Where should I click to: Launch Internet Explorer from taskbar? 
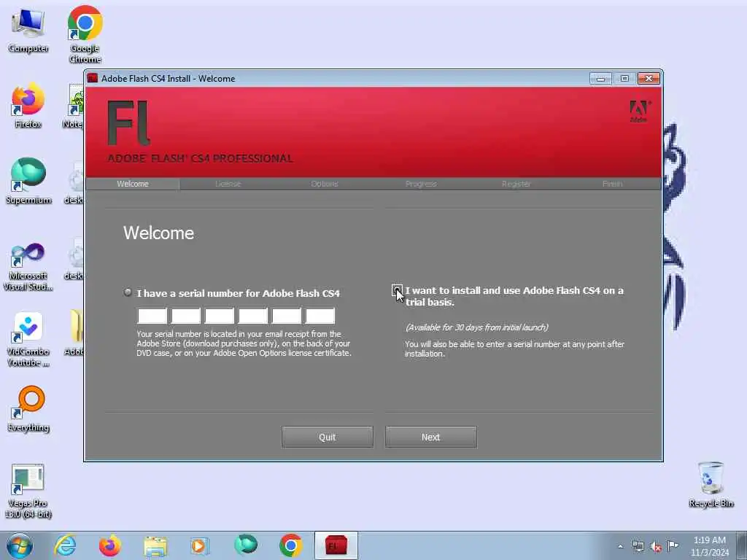[x=65, y=545]
